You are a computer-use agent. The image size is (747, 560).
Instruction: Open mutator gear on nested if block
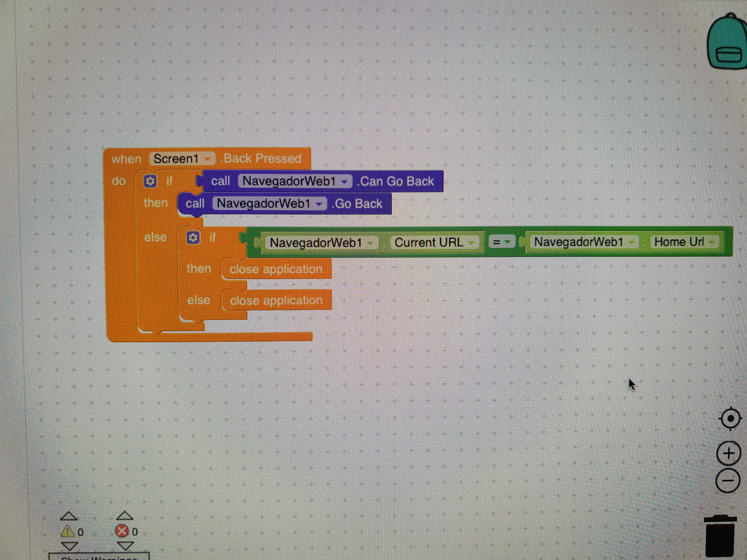pyautogui.click(x=193, y=238)
